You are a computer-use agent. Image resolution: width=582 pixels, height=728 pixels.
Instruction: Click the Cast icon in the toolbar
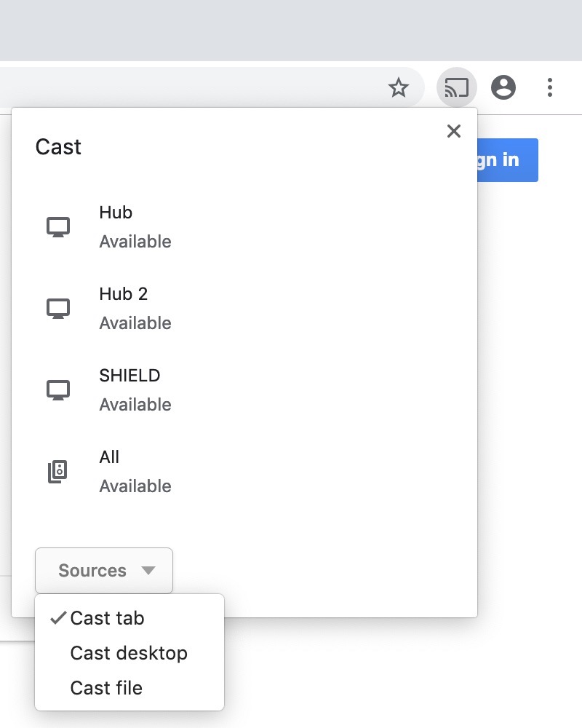coord(456,88)
